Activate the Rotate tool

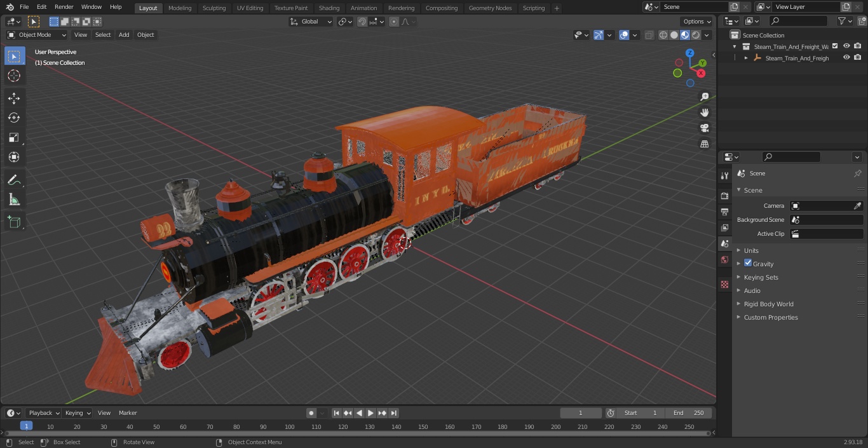(14, 118)
